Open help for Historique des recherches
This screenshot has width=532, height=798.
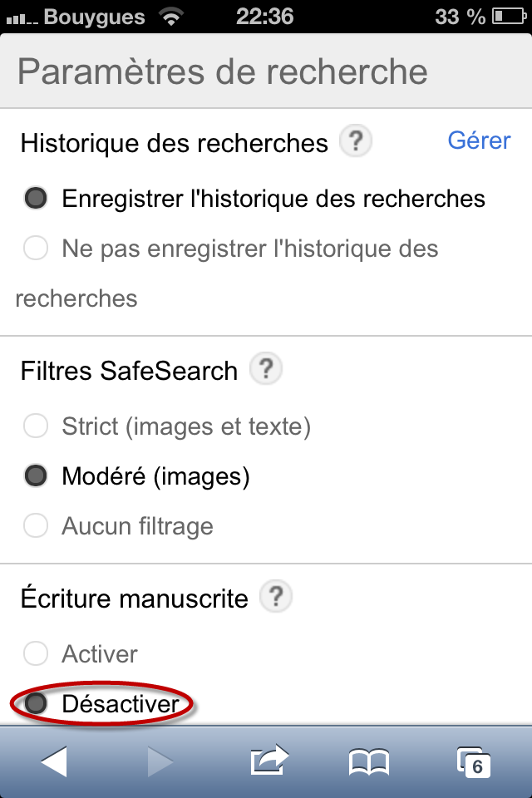[x=355, y=141]
